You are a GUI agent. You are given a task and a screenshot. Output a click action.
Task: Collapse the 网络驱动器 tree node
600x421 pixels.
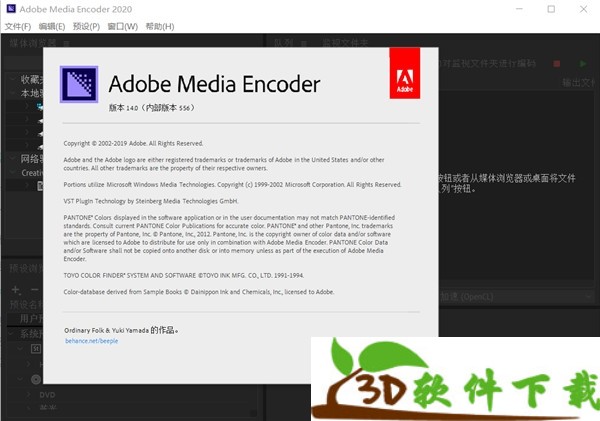click(x=13, y=158)
